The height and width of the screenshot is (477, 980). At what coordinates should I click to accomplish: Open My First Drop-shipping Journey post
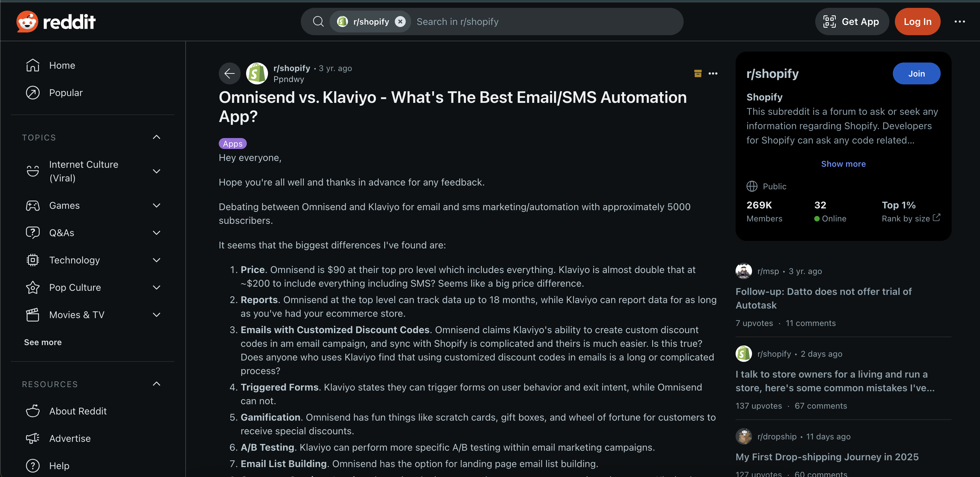pyautogui.click(x=827, y=457)
